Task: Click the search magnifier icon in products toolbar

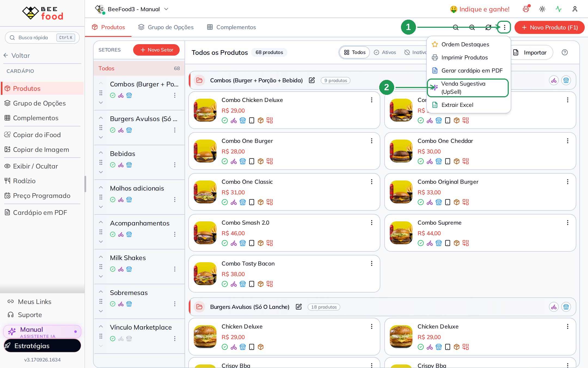Action: pos(456,27)
